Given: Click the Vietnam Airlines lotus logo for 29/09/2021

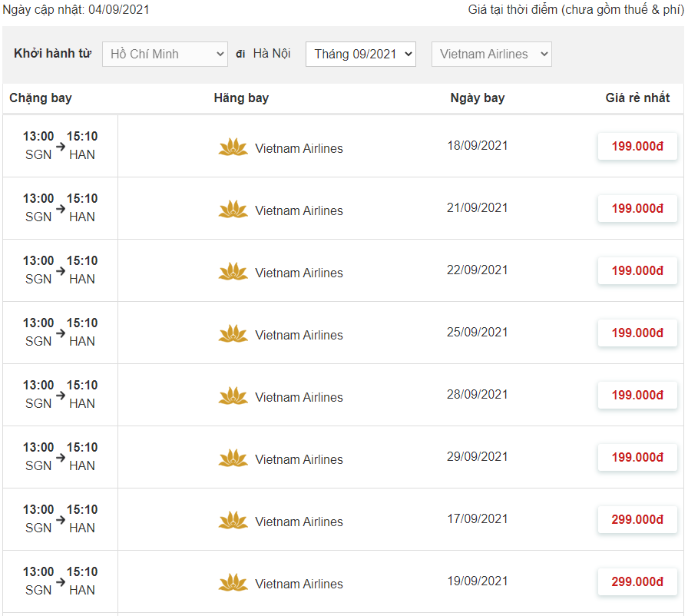Looking at the screenshot, I should coord(233,459).
